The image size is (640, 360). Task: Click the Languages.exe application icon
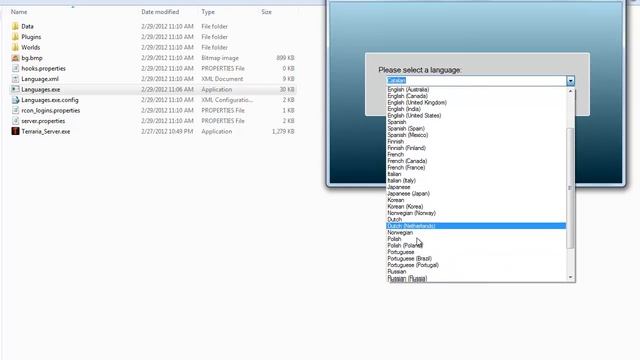point(15,89)
